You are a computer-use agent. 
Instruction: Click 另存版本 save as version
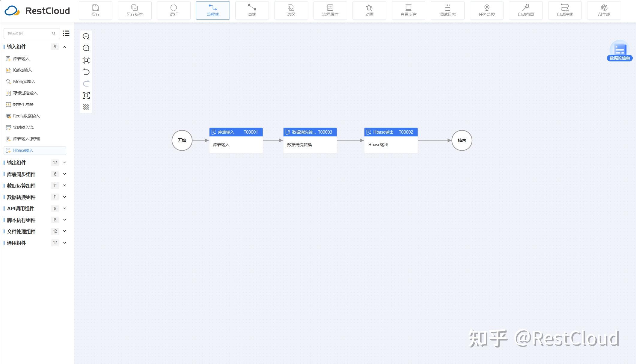click(x=135, y=10)
